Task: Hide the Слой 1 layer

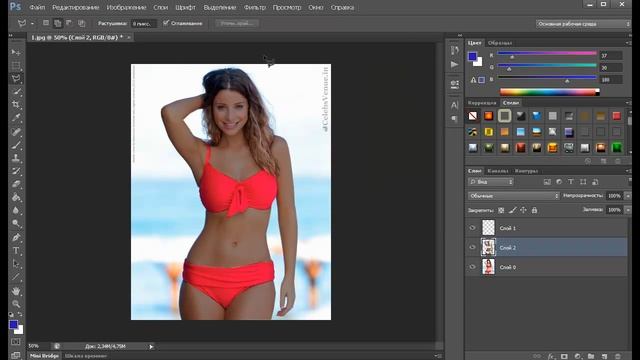Action: point(473,228)
